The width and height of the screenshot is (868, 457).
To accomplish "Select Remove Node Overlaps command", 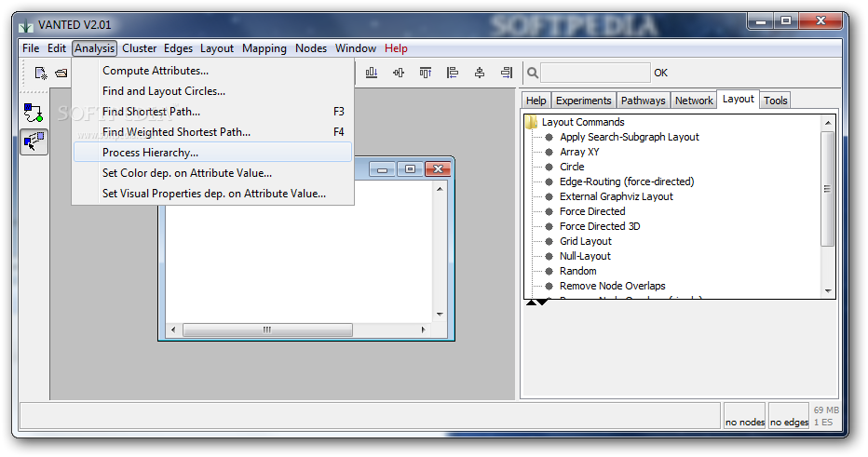I will 612,287.
